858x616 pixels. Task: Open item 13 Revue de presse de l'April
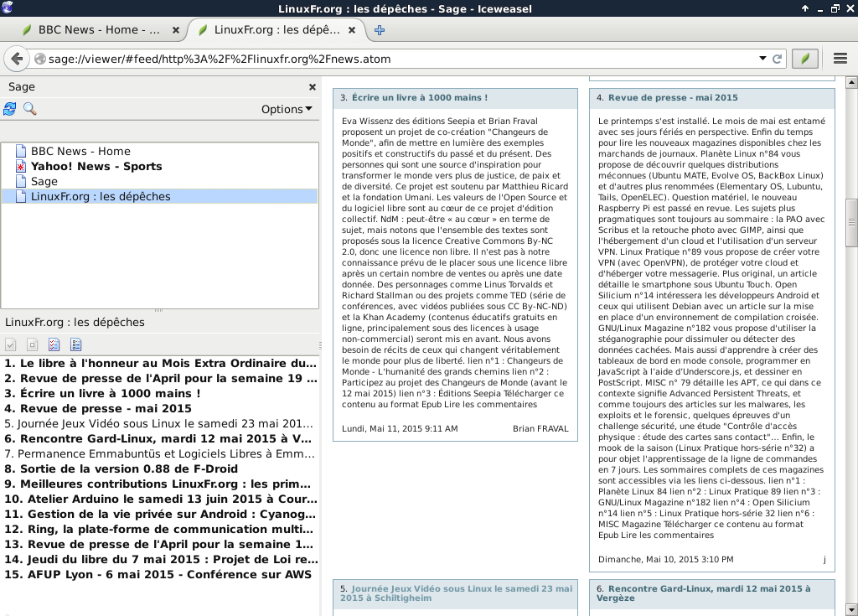[160, 544]
